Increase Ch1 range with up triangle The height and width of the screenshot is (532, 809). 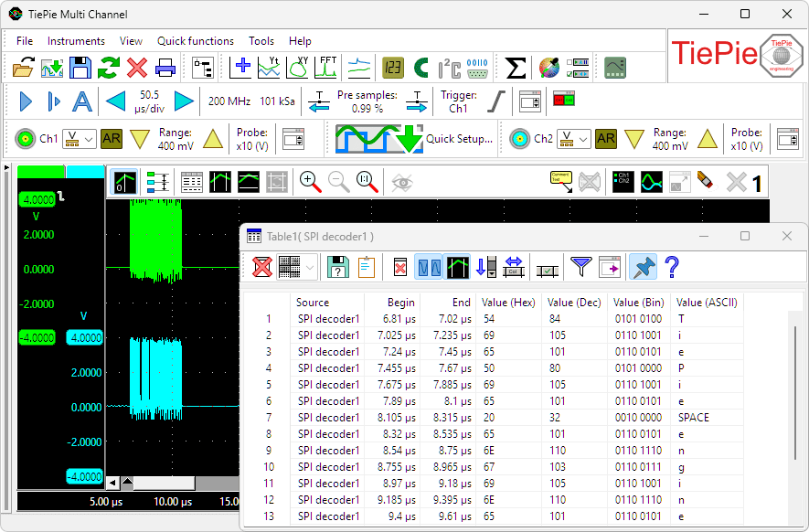pyautogui.click(x=213, y=139)
